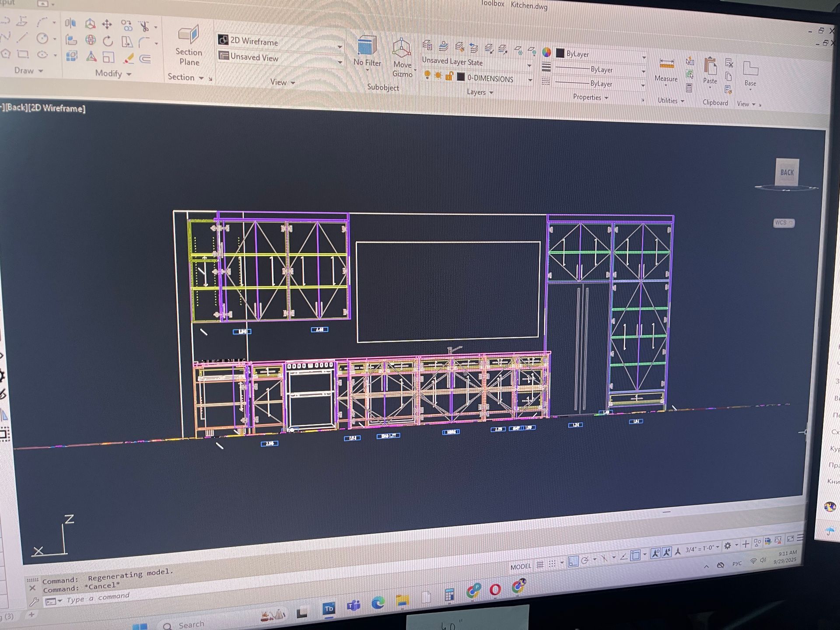840x630 pixels.
Task: Click the ByLayer object color swatch
Action: [560, 53]
